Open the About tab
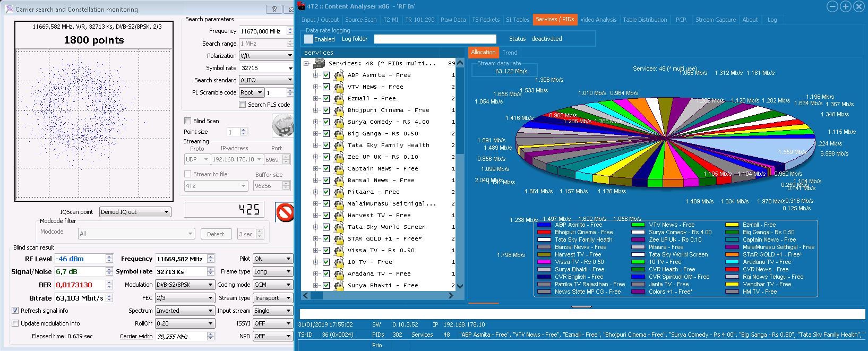Viewport: 868px width, 351px height. (750, 20)
